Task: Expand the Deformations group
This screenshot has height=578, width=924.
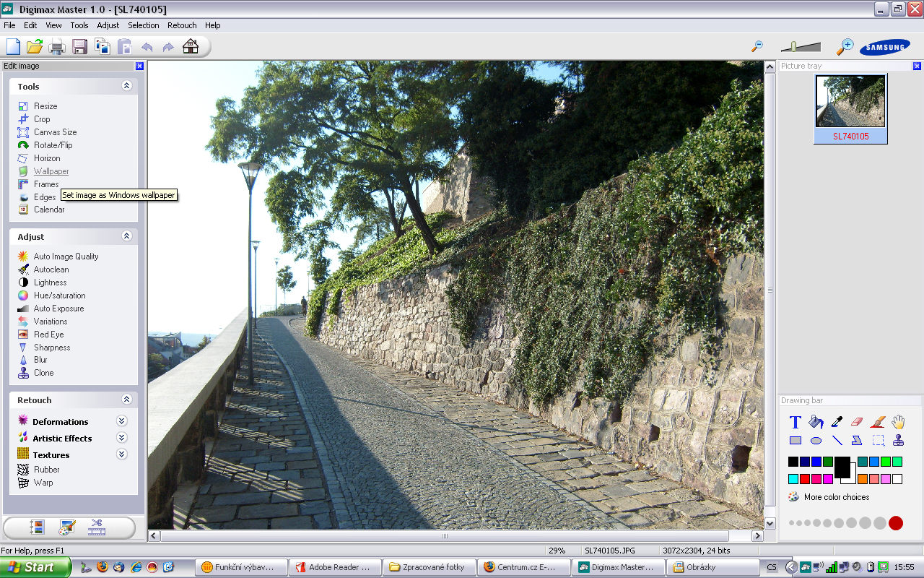Action: tap(122, 421)
